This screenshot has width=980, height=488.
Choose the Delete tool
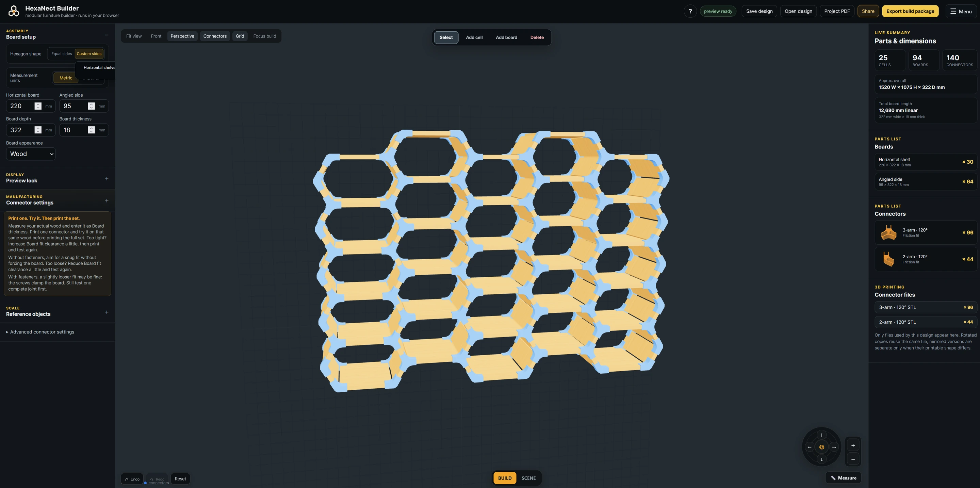tap(537, 37)
